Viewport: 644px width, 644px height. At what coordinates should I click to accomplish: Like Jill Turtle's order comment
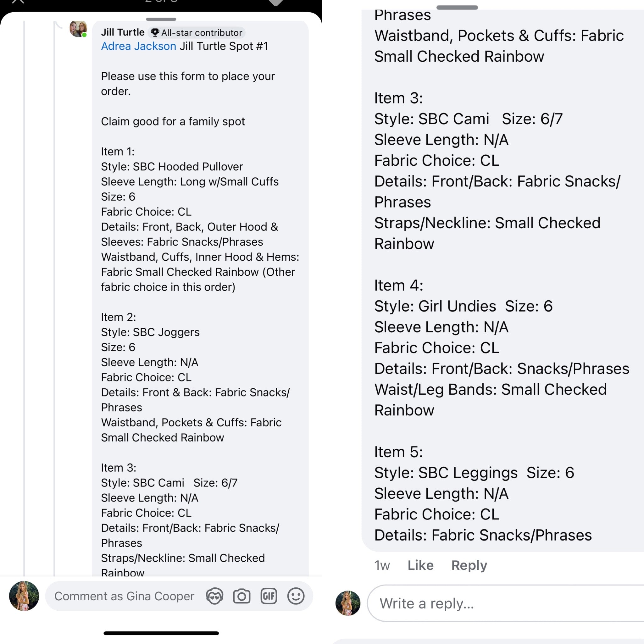[420, 565]
